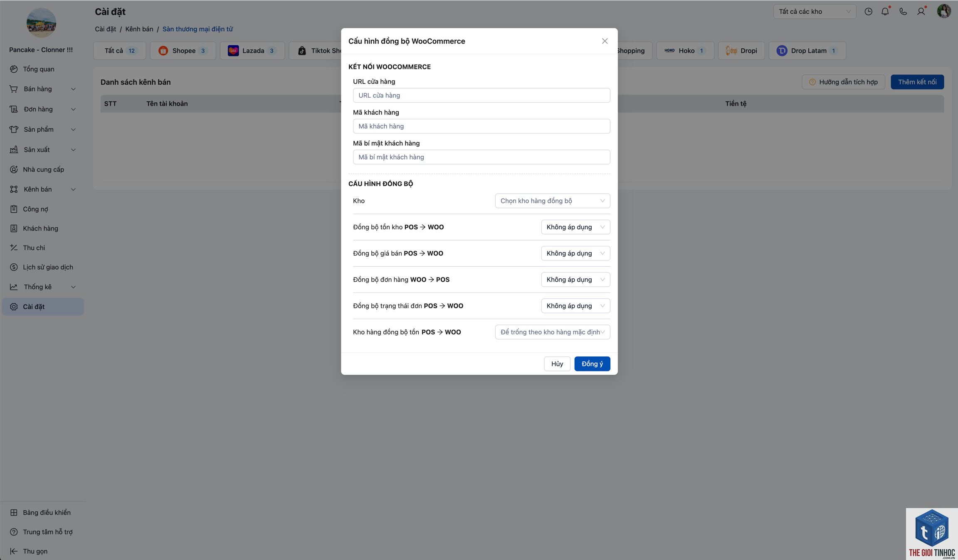
Task: Click the Đơn hàng orders icon
Action: 14,109
